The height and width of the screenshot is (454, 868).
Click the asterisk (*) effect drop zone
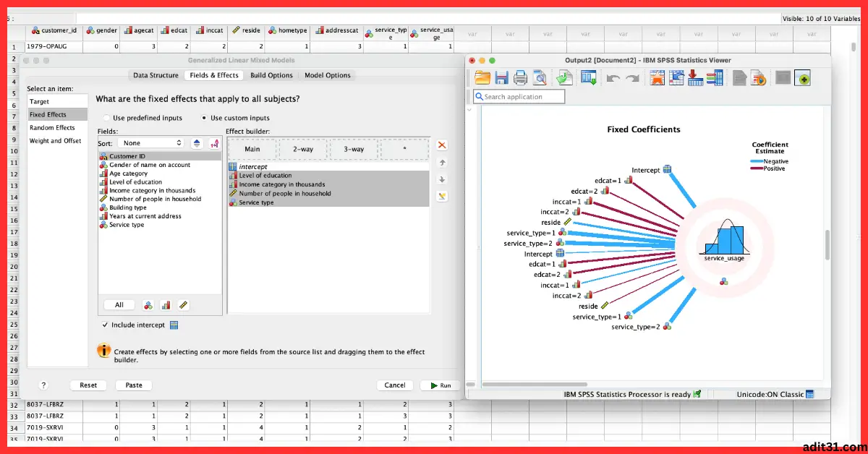(x=404, y=149)
